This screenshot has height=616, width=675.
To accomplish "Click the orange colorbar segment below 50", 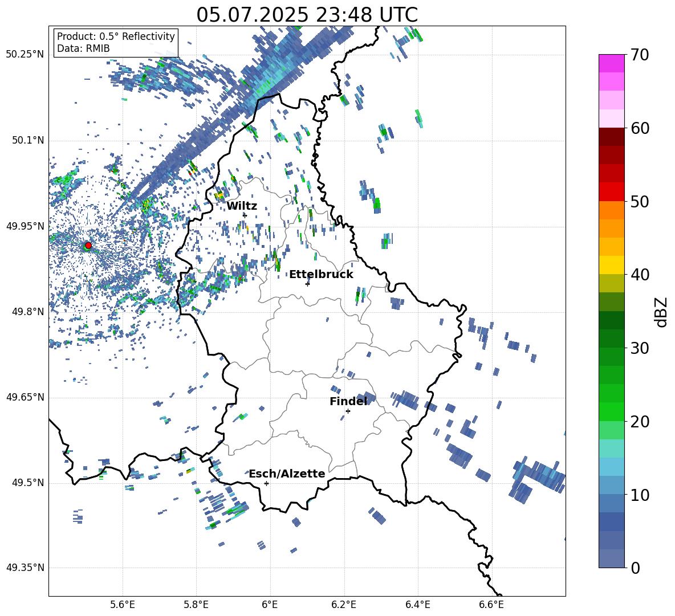I will pyautogui.click(x=612, y=210).
